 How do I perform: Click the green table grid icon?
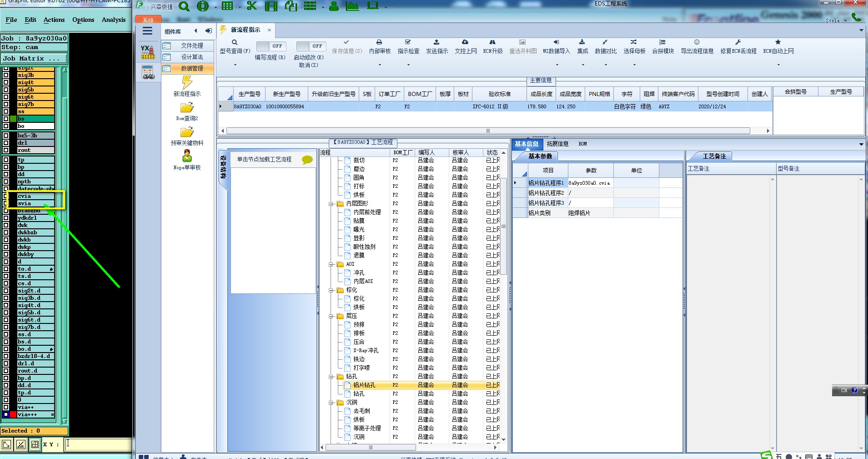coord(227,6)
